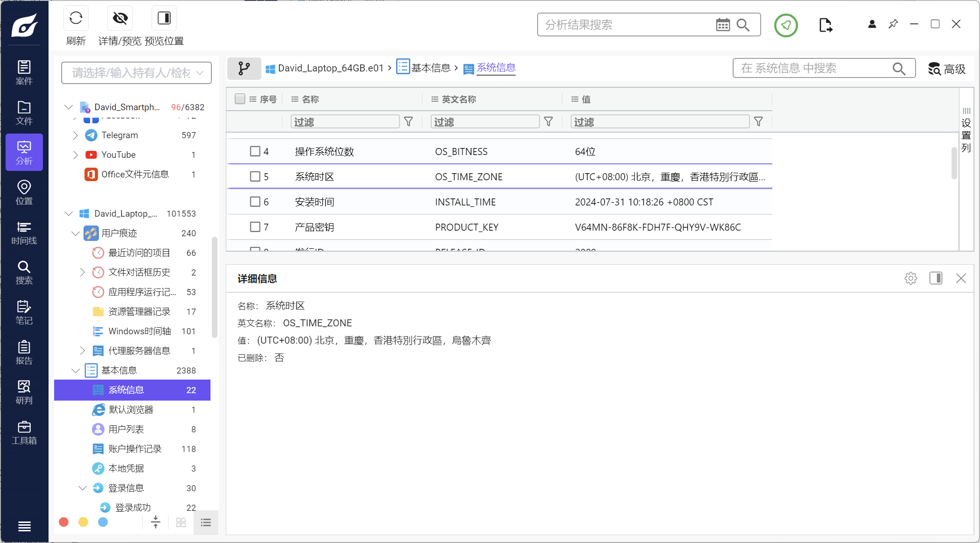Open the 持有人/检材 selector dropdown

coord(136,73)
